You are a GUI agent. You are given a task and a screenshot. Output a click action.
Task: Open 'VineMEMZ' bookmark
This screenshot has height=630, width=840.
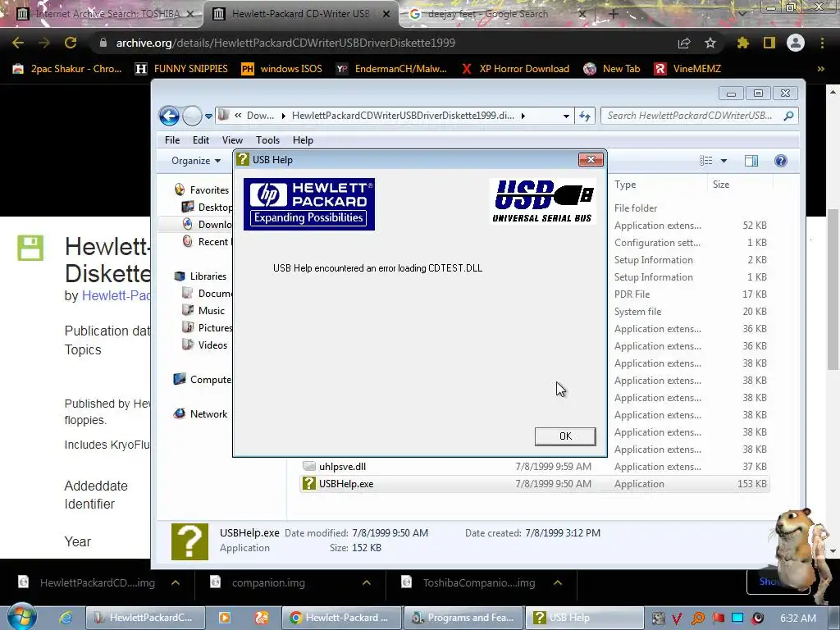688,69
